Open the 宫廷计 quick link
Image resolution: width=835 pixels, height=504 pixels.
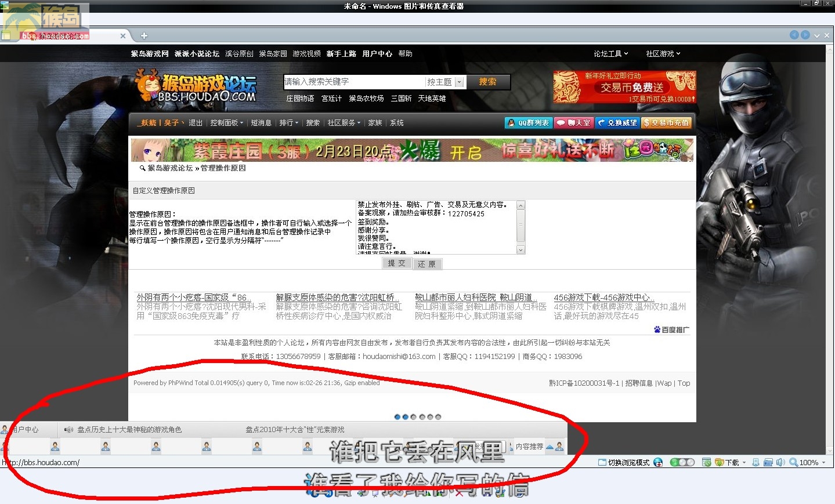click(x=331, y=99)
